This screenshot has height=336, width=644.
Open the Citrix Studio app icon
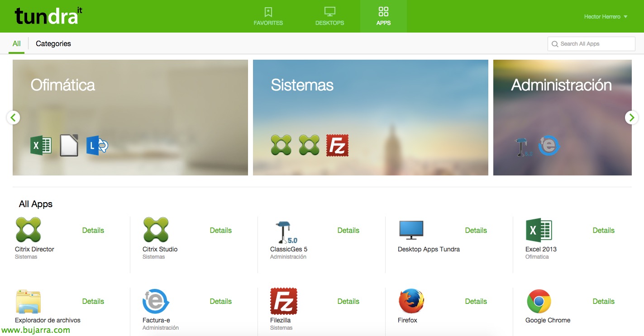click(x=156, y=230)
